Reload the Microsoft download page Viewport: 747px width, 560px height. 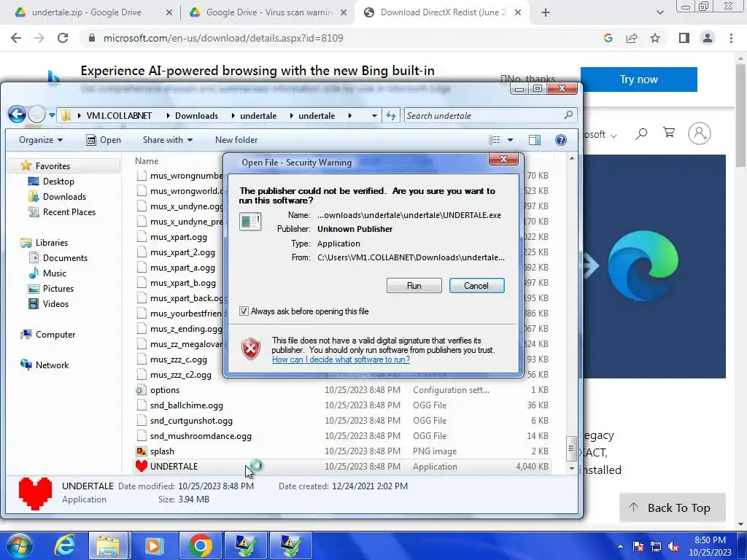coord(63,38)
